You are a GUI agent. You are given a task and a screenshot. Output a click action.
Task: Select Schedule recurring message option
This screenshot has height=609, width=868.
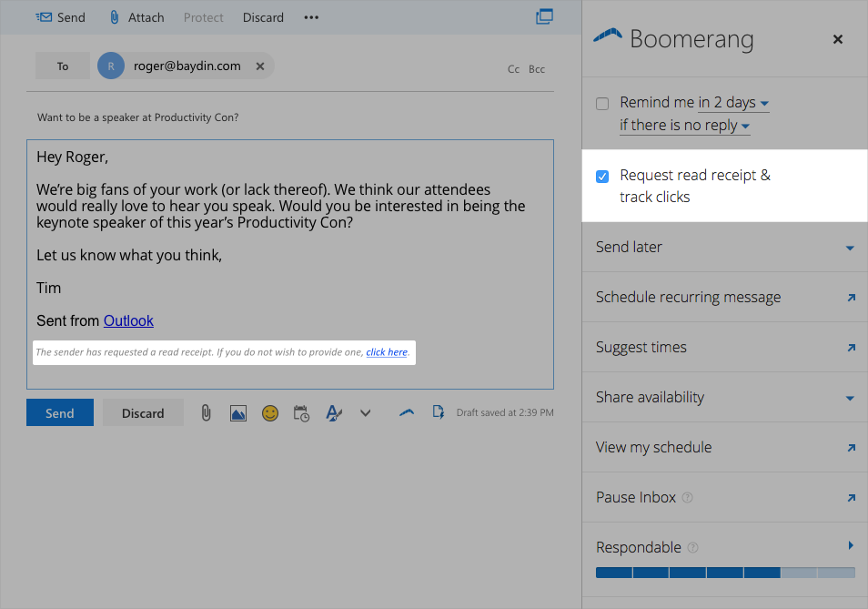click(x=724, y=297)
